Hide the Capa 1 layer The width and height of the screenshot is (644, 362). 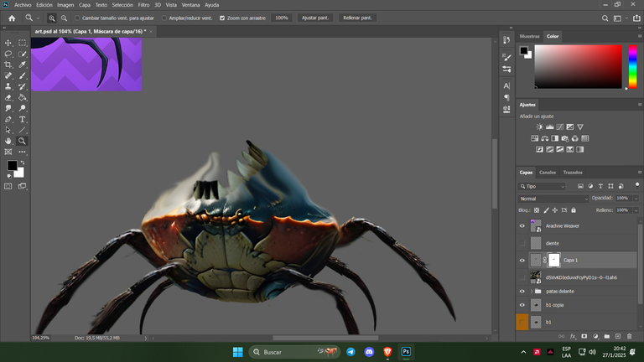pos(522,261)
